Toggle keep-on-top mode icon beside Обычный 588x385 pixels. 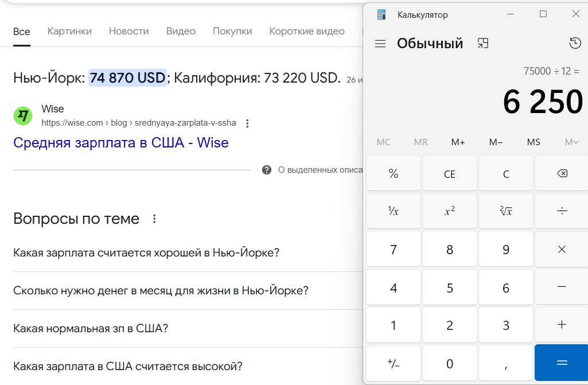coord(483,44)
